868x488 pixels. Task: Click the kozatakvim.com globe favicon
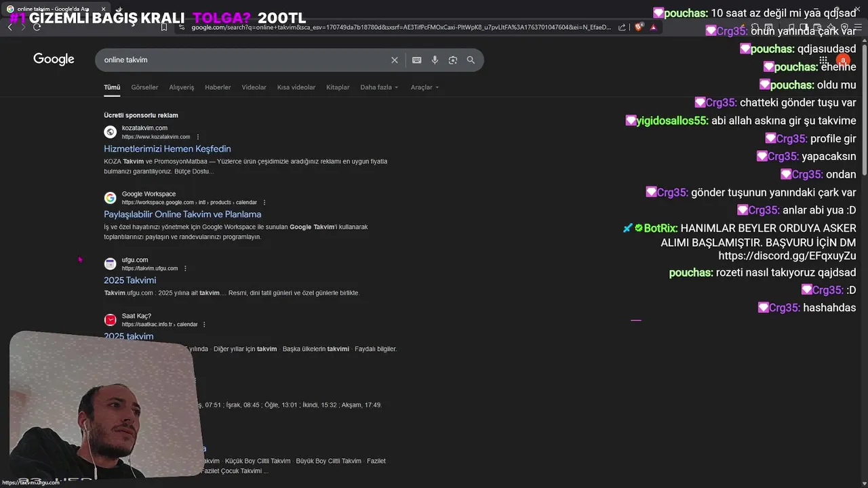click(x=110, y=132)
